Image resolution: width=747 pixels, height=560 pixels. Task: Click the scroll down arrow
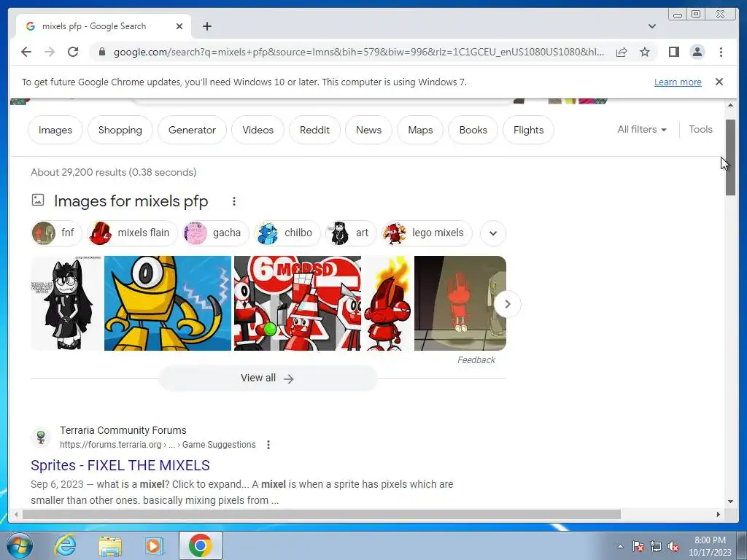pyautogui.click(x=730, y=502)
